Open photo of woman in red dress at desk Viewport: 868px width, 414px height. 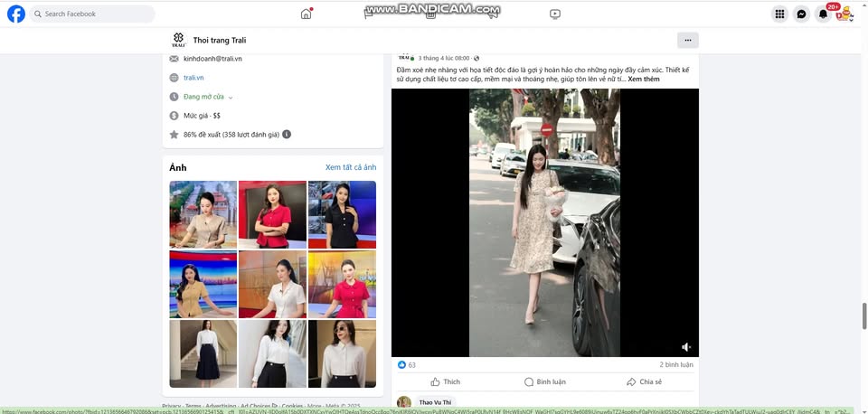pos(342,285)
